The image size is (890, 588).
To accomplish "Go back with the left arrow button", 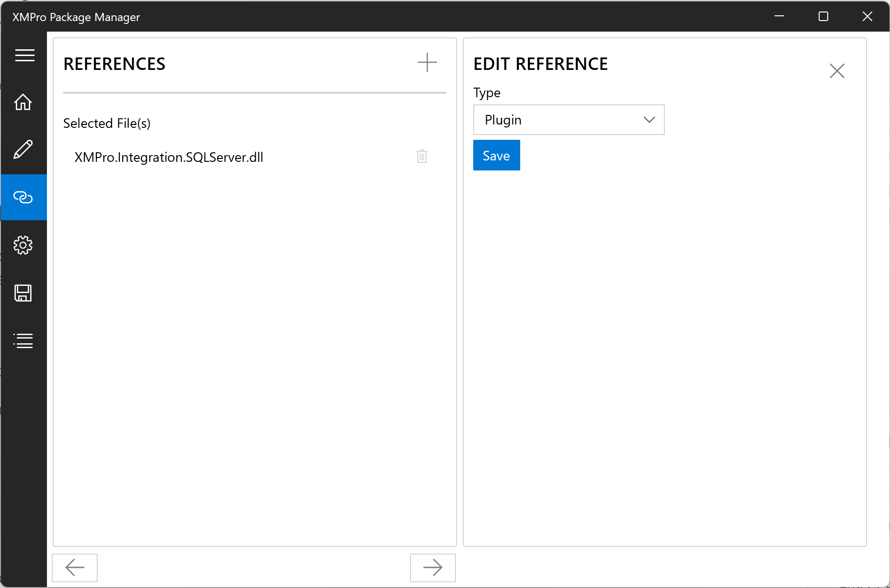I will tap(75, 567).
